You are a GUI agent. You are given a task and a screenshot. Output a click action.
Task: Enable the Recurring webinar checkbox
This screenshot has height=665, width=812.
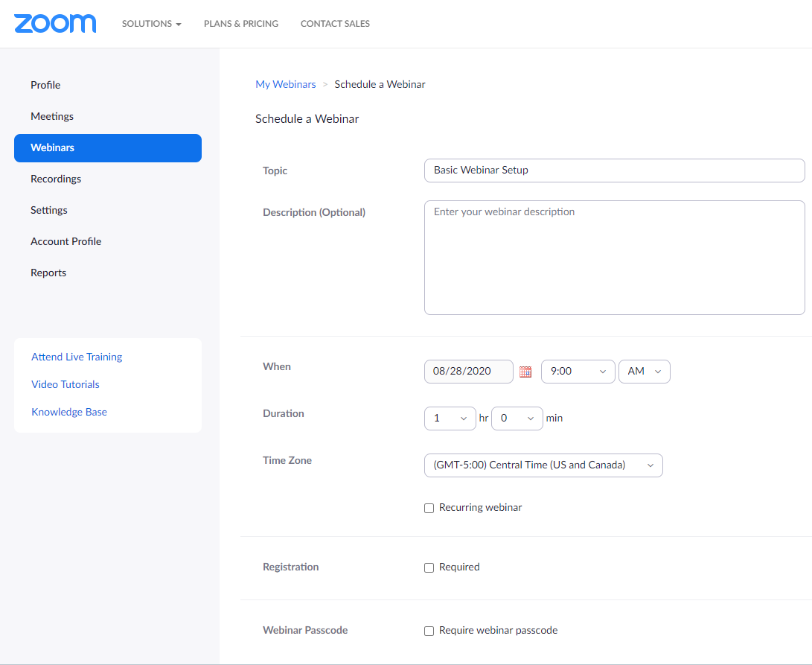pos(429,508)
